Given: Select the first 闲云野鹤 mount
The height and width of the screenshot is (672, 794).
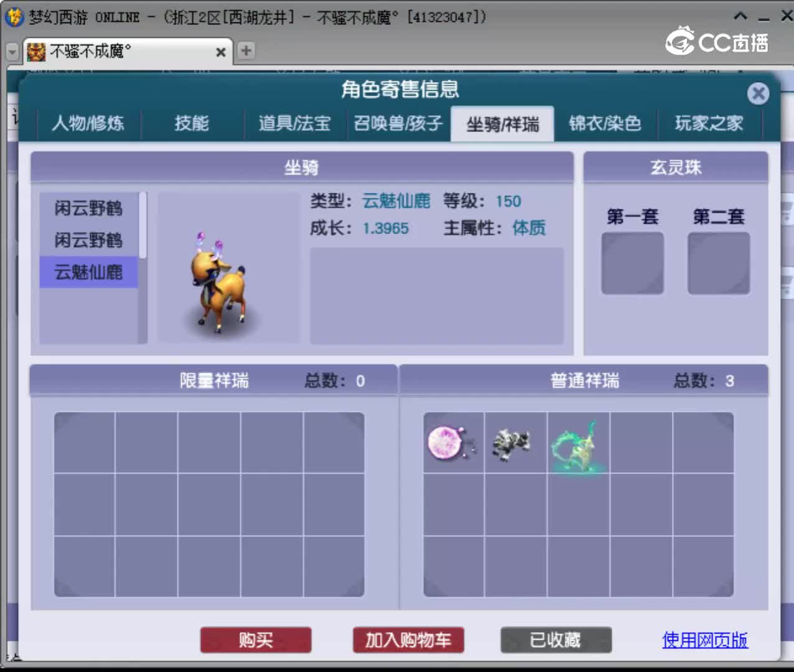Looking at the screenshot, I should tap(88, 208).
